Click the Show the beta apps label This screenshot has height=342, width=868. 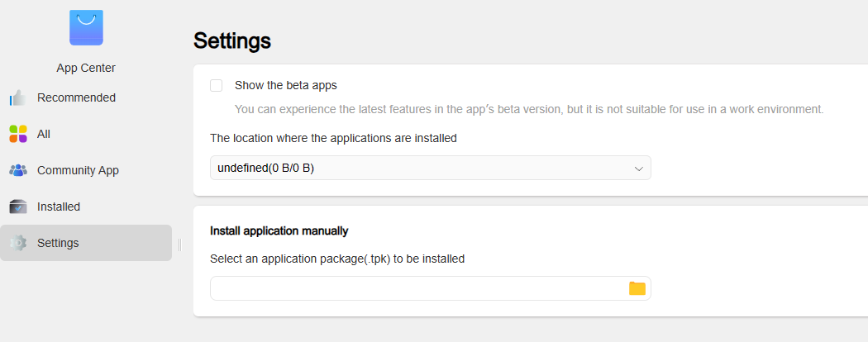tap(286, 85)
